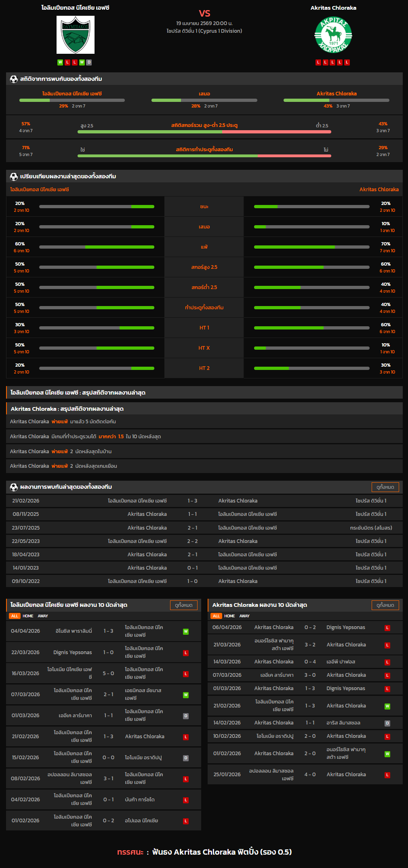408x868 pixels.
Task: Click the green W badge for 04/04/2026 match
Action: [186, 631]
